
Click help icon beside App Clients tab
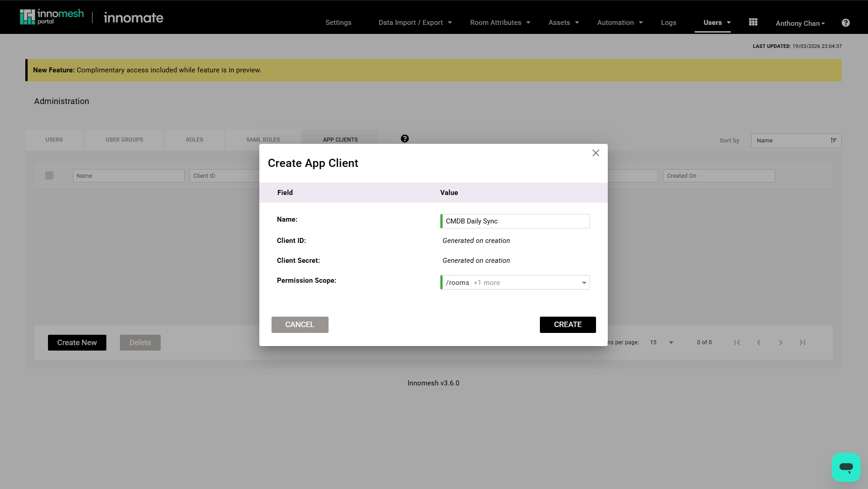pos(405,139)
